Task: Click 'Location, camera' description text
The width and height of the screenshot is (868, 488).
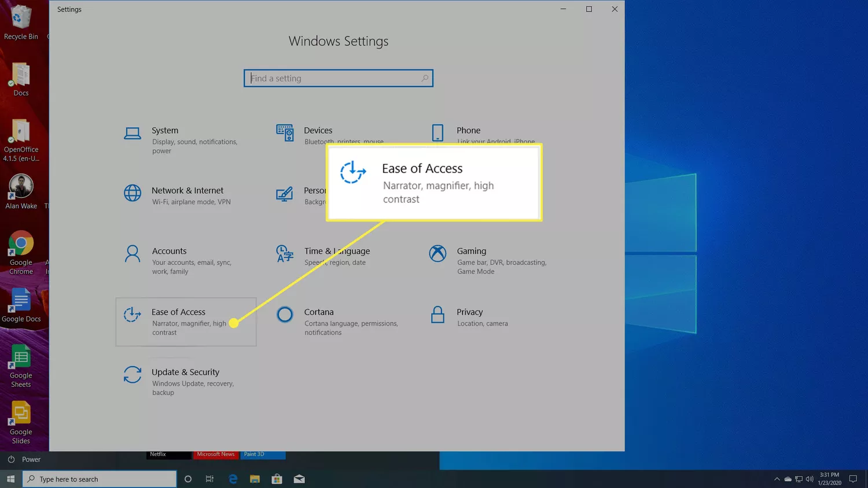Action: pos(483,324)
